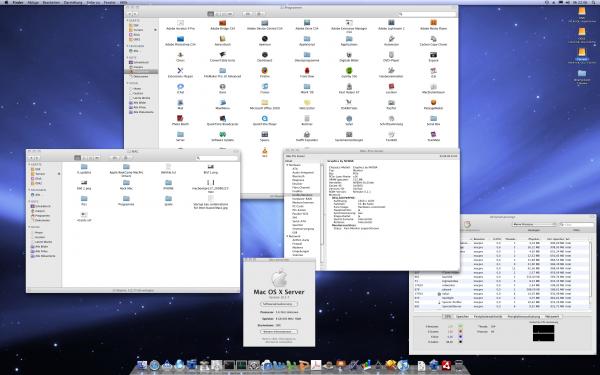The height and width of the screenshot is (375, 600).
Task: Open the VLC application icon
Action: click(264, 151)
